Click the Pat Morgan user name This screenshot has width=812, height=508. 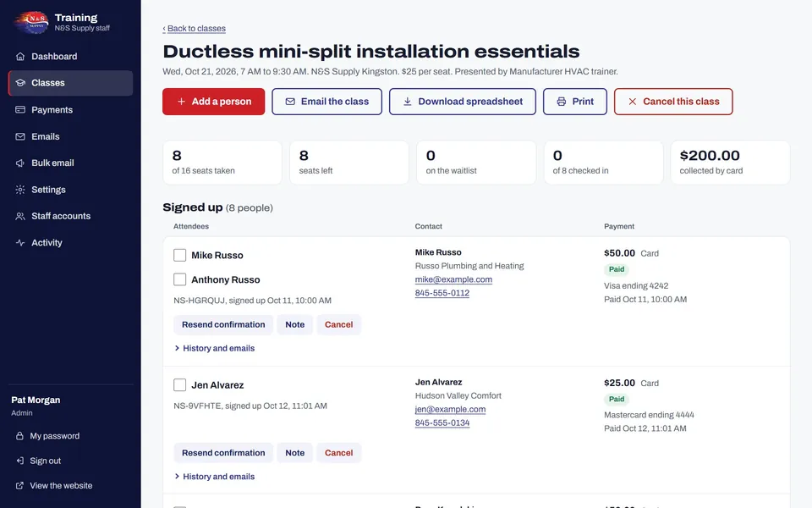coord(36,400)
